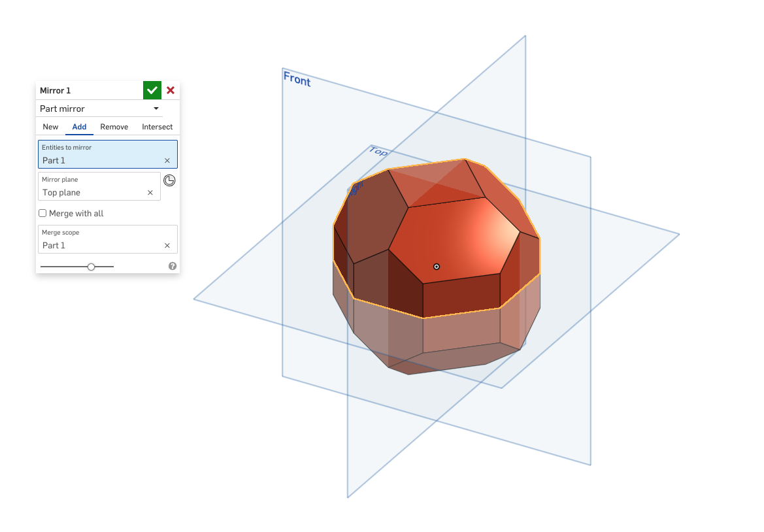Click the mate connector icon beside Mirror plane
The width and height of the screenshot is (764, 532).
coord(169,180)
